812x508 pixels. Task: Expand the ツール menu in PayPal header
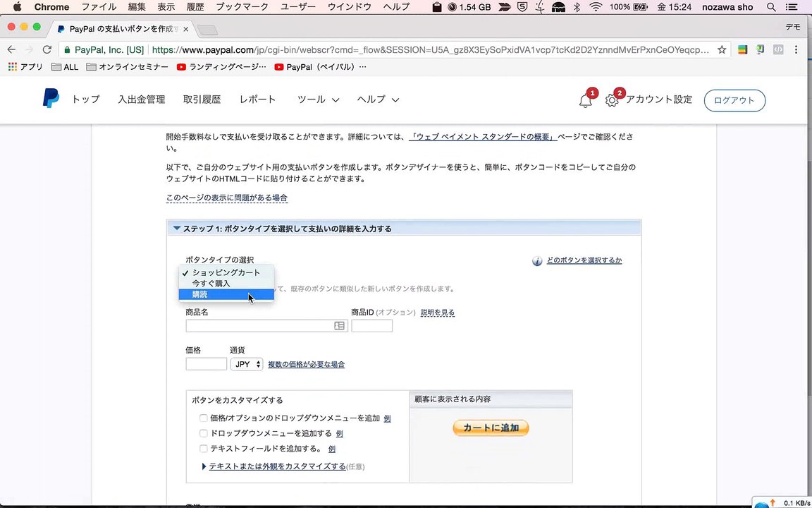click(318, 99)
